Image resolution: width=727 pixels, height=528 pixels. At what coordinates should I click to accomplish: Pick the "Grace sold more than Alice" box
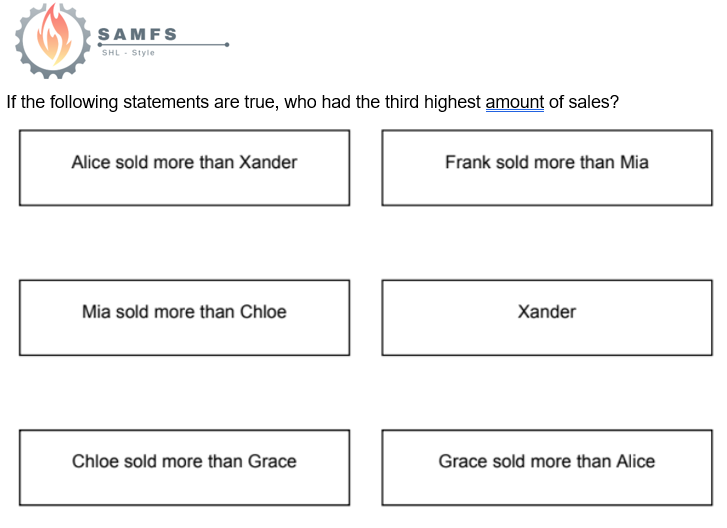(x=546, y=467)
